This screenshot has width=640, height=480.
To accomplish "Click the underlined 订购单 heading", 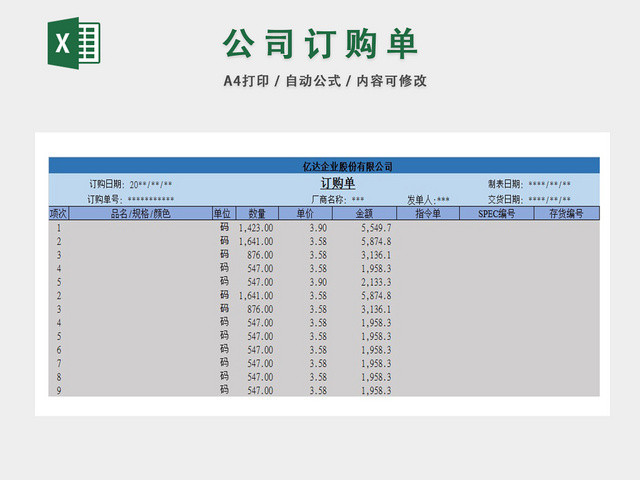I will tap(338, 184).
